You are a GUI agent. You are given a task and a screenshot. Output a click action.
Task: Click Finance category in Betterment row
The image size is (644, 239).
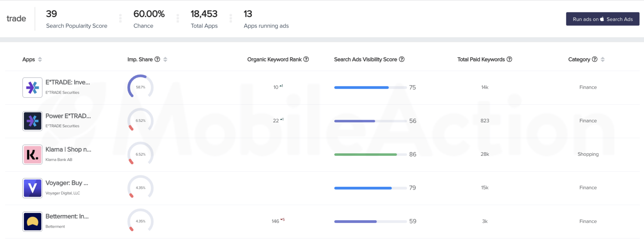[588, 221]
